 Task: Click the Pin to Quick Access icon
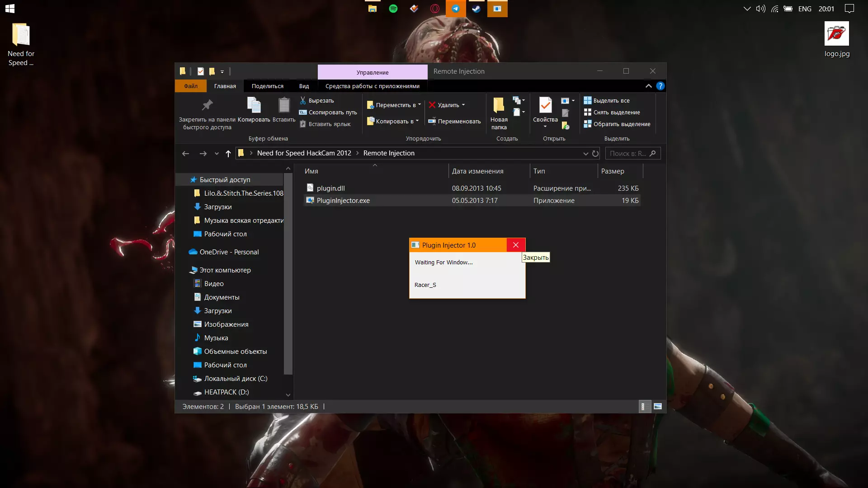207,105
